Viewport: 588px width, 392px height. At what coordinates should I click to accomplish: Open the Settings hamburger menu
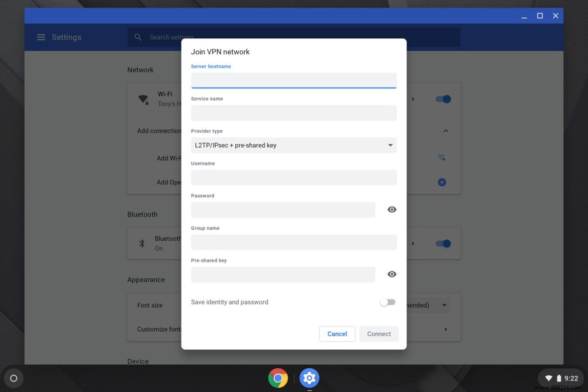(x=41, y=37)
